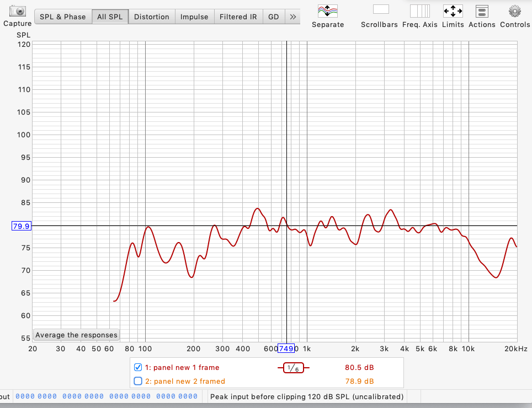Open the Separate traces icon
This screenshot has width=532, height=408.
(327, 11)
